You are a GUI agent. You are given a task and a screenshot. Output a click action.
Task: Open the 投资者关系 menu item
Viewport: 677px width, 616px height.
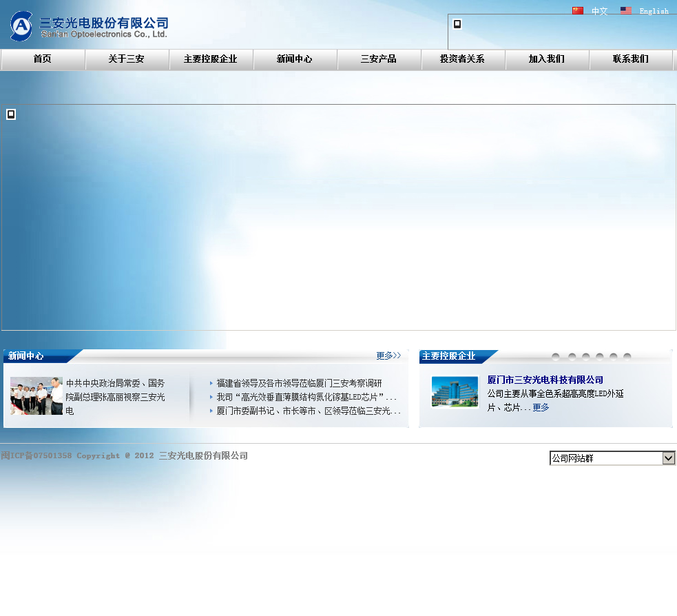pos(462,59)
